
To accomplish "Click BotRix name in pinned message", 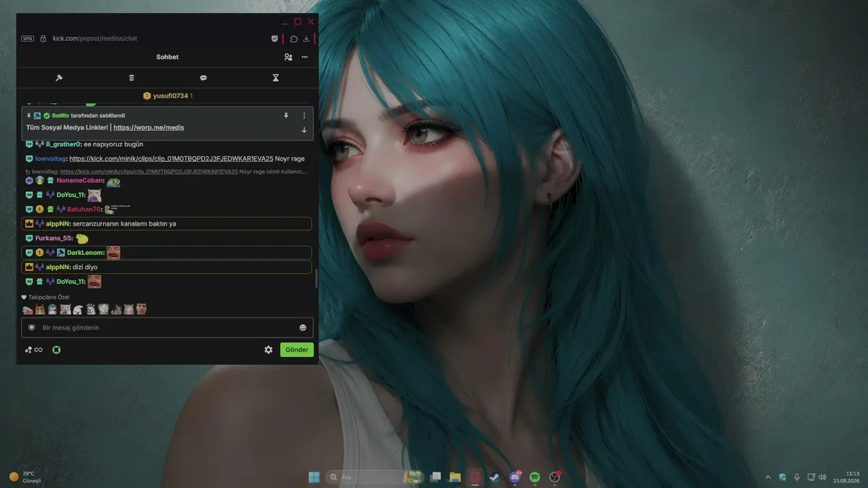I will [60, 116].
